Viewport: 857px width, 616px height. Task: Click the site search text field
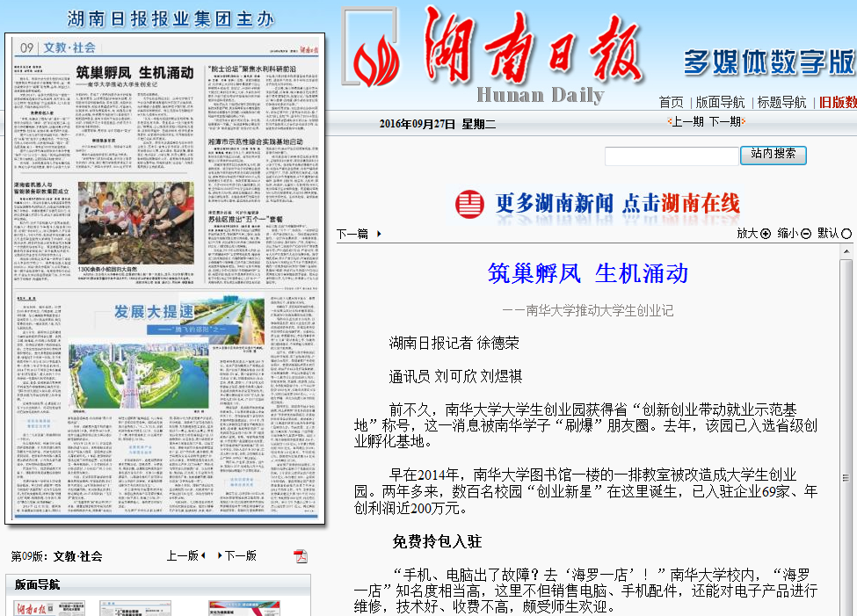tap(672, 156)
